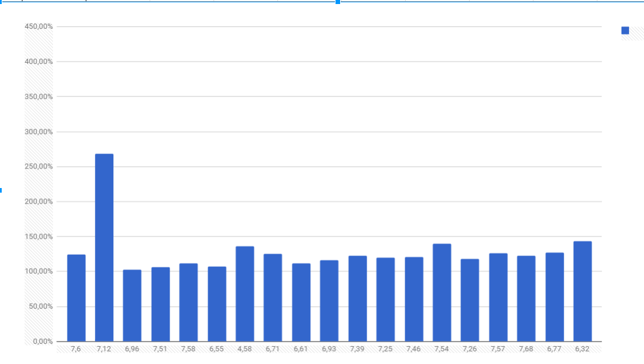Select the 4,58 horizontal axis label
Viewport: 644px width, 364px height.
click(x=245, y=349)
